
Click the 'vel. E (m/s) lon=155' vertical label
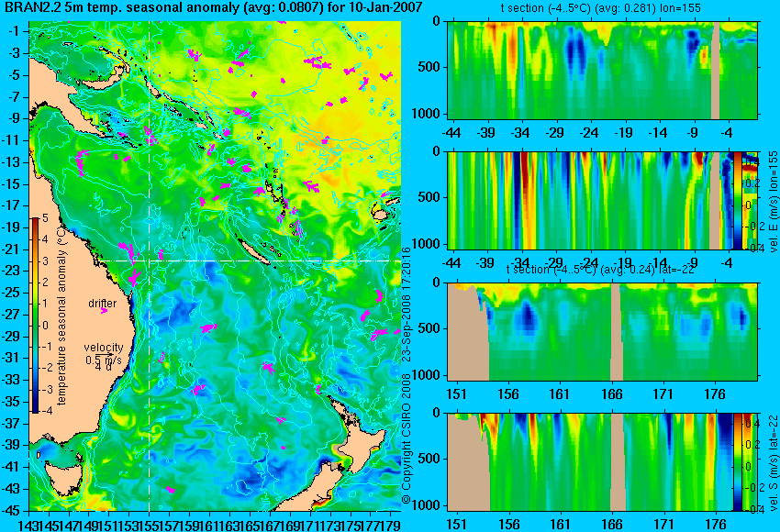point(773,202)
